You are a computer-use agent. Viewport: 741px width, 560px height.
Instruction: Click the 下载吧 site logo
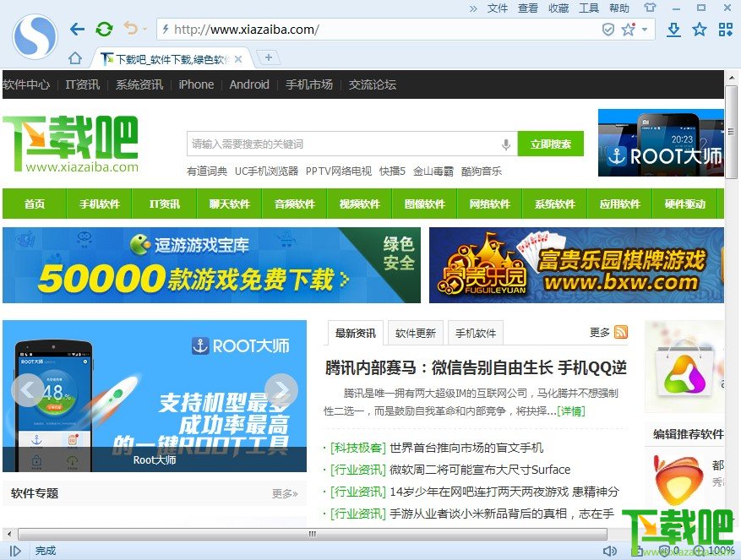click(x=71, y=144)
